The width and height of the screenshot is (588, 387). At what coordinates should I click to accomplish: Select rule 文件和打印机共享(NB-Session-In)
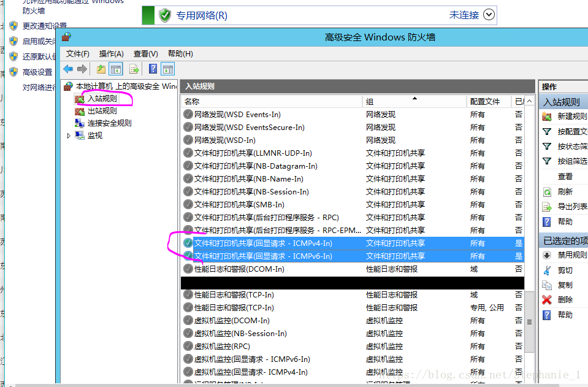(x=353, y=191)
